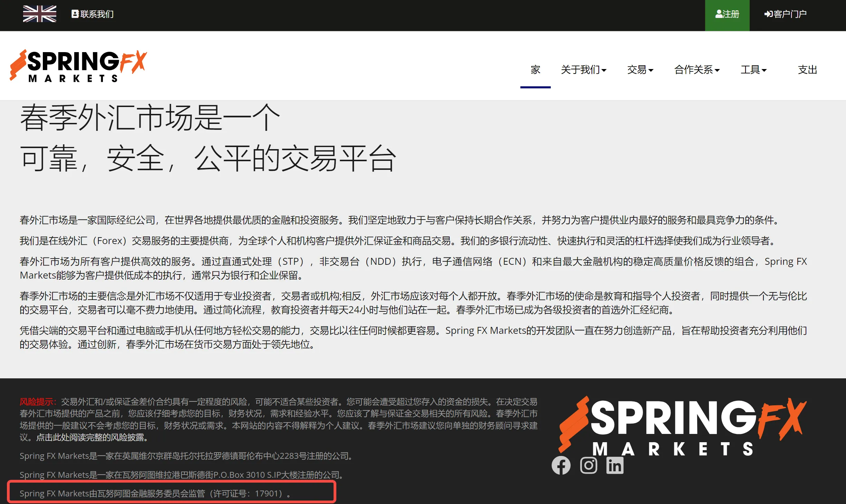
Task: Expand the 合作关系 dropdown menu
Action: 696,69
